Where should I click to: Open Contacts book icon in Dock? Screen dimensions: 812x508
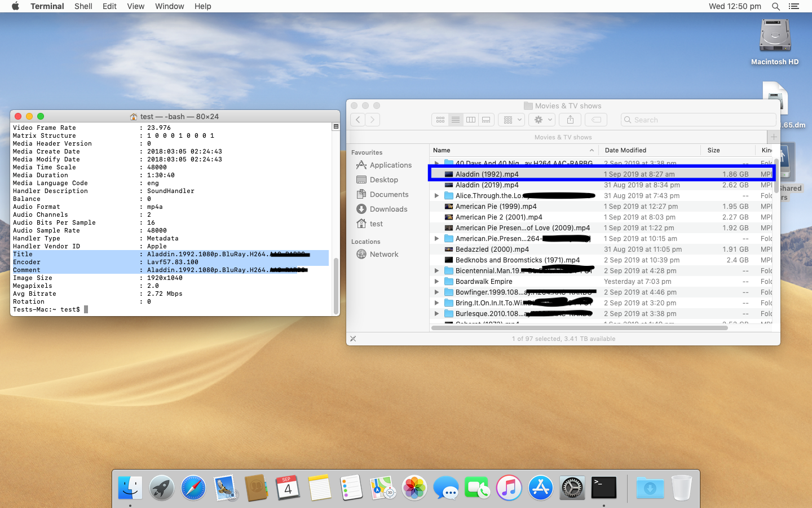[257, 488]
